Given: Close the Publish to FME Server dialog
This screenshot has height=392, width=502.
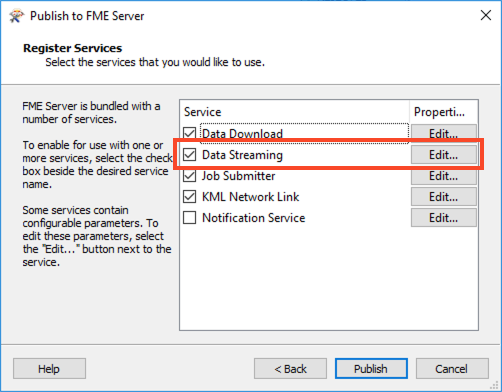Looking at the screenshot, I should pyautogui.click(x=486, y=15).
